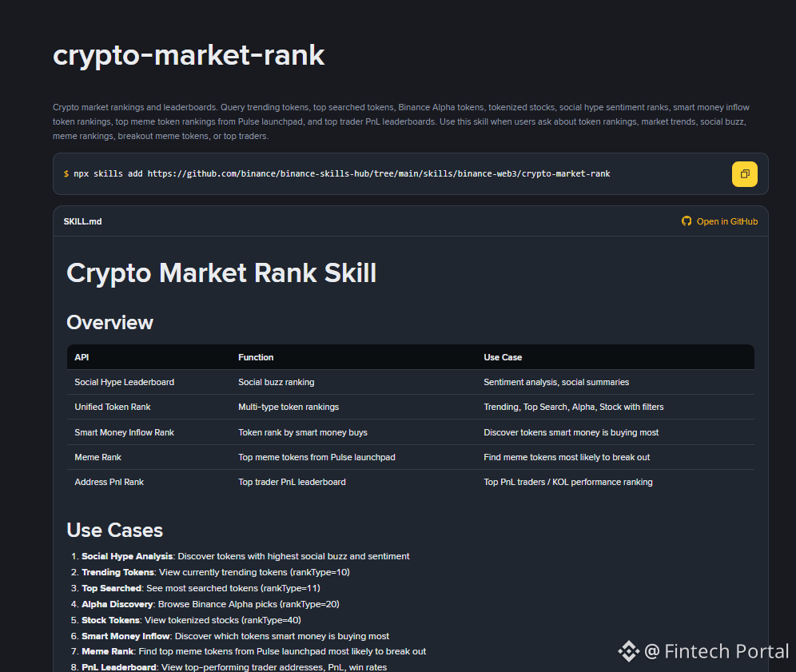Image resolution: width=796 pixels, height=672 pixels.
Task: Click the Use Cases heading
Action: pos(115,530)
